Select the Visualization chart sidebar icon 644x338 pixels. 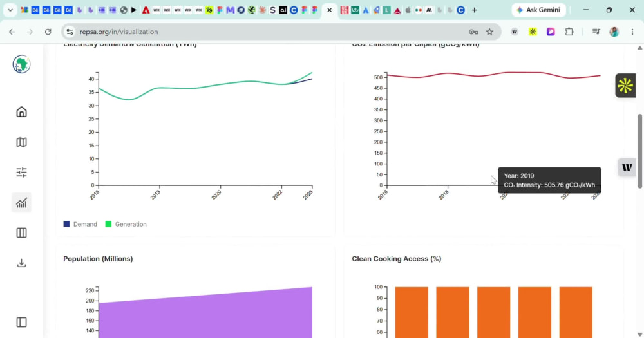click(x=21, y=202)
